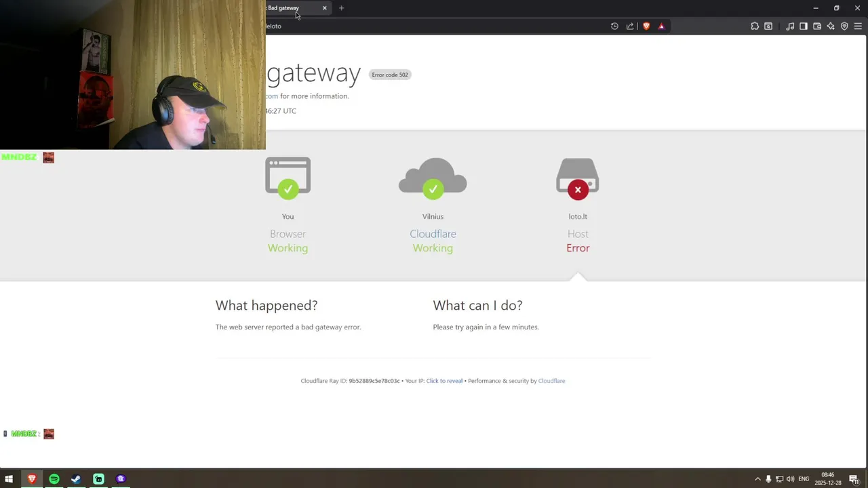Click the What can I do? heading

point(477,306)
